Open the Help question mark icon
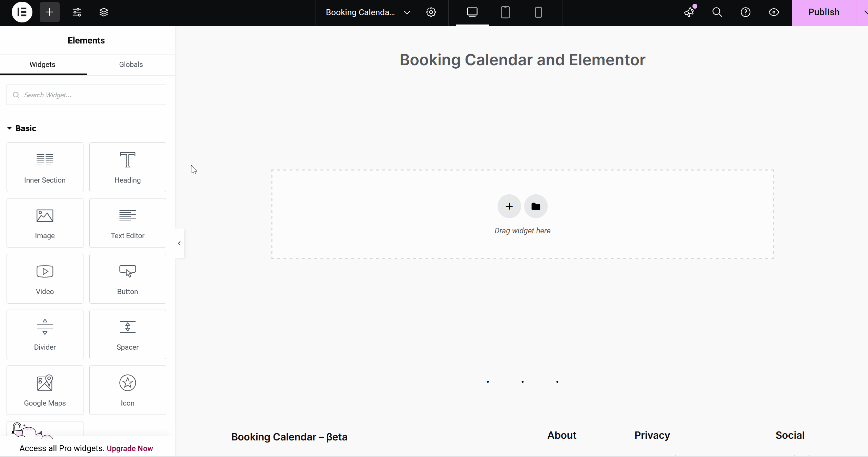 coord(746,12)
